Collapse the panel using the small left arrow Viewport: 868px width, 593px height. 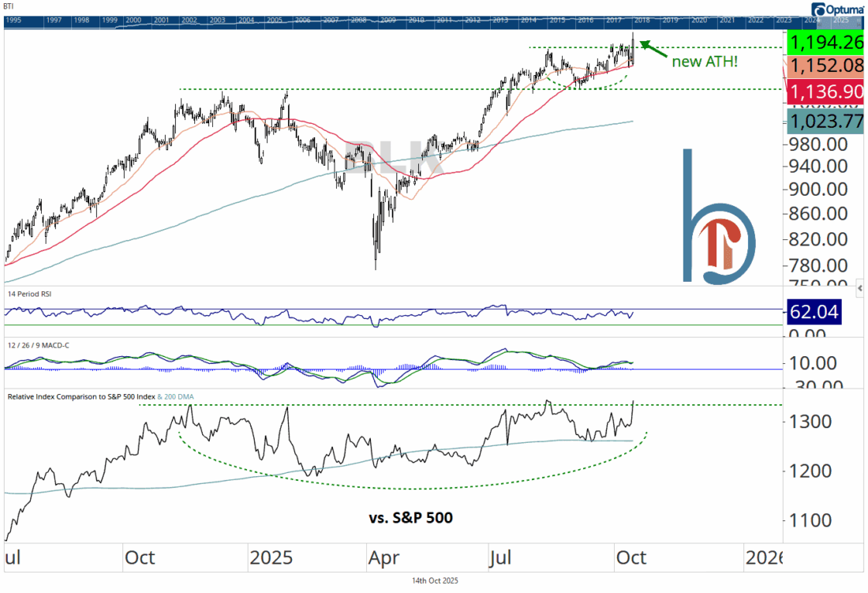click(x=861, y=288)
